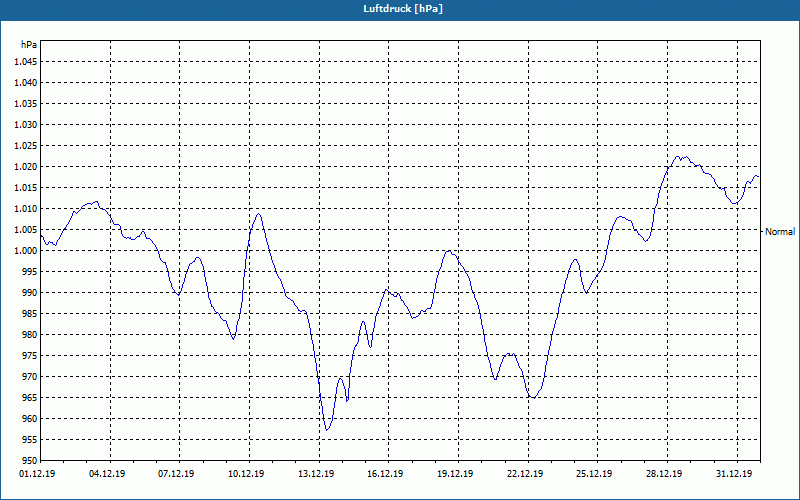The height and width of the screenshot is (500, 800).
Task: Click the 1.040 y-axis label
Action: point(25,83)
